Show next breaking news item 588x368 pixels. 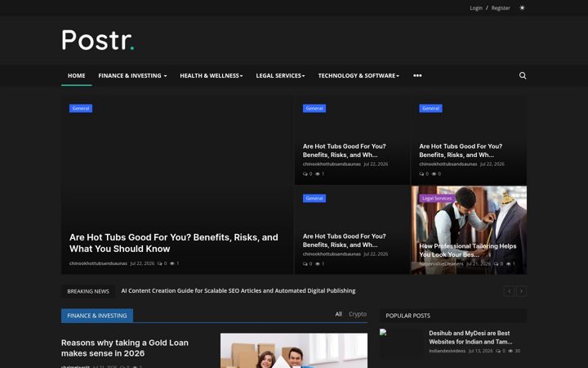coord(521,291)
